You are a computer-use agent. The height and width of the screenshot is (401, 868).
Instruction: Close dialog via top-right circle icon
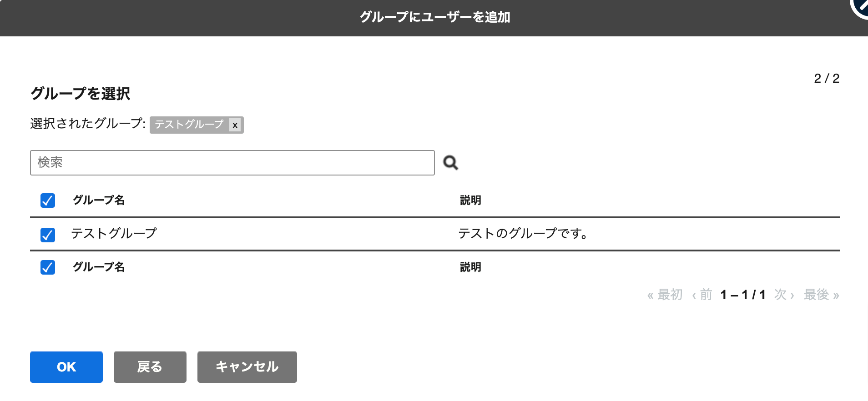coord(860,6)
